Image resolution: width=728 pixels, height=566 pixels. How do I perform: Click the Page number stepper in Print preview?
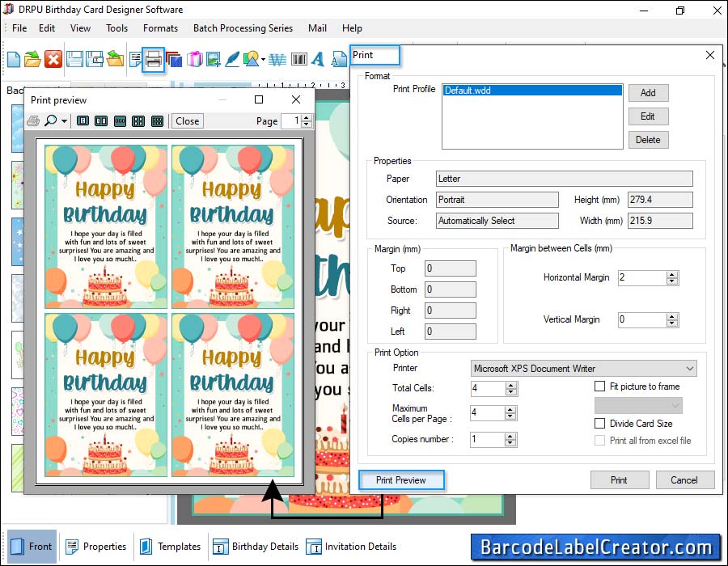pyautogui.click(x=306, y=121)
